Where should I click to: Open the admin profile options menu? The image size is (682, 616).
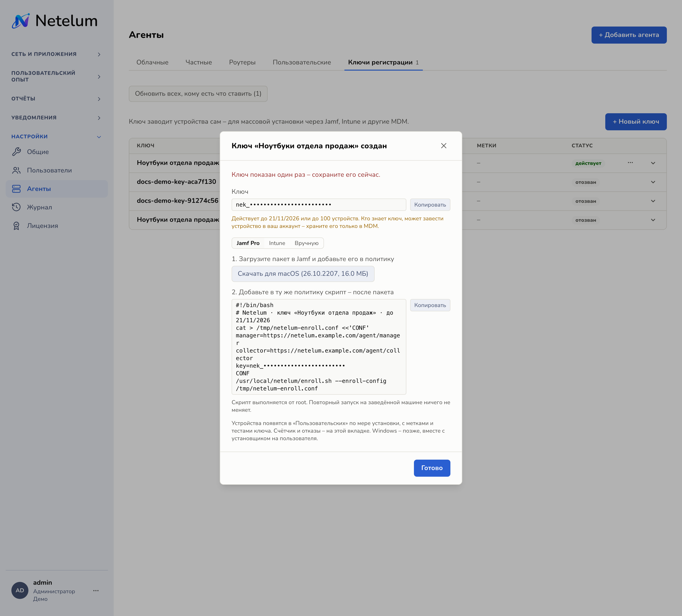point(96,591)
